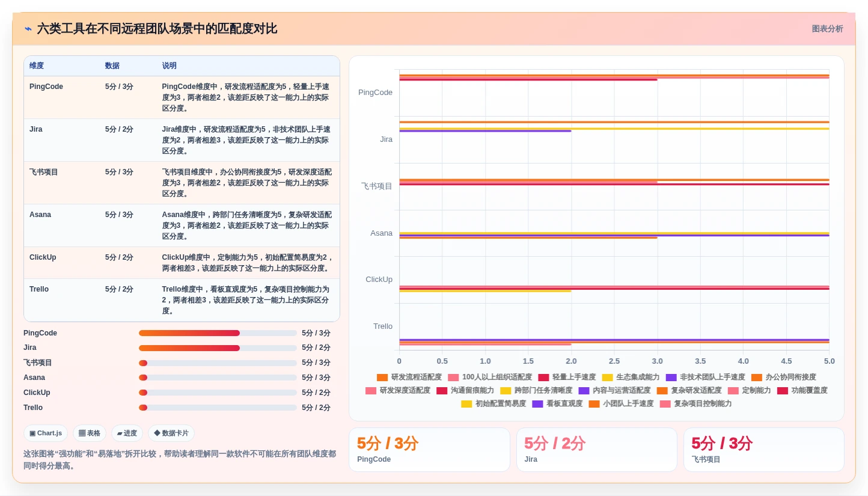Click the 飞书项目 progress bar
This screenshot has width=868, height=496.
tap(218, 363)
